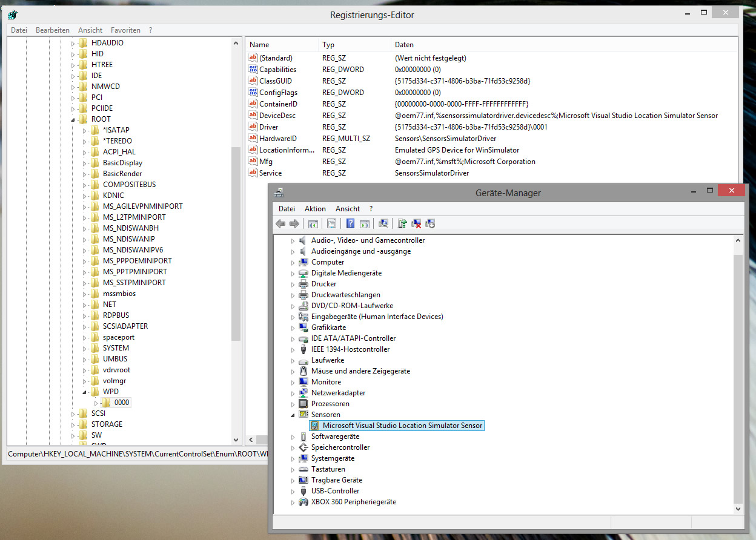Click the blue Help question-mark toolbar icon
756x540 pixels.
tap(350, 224)
